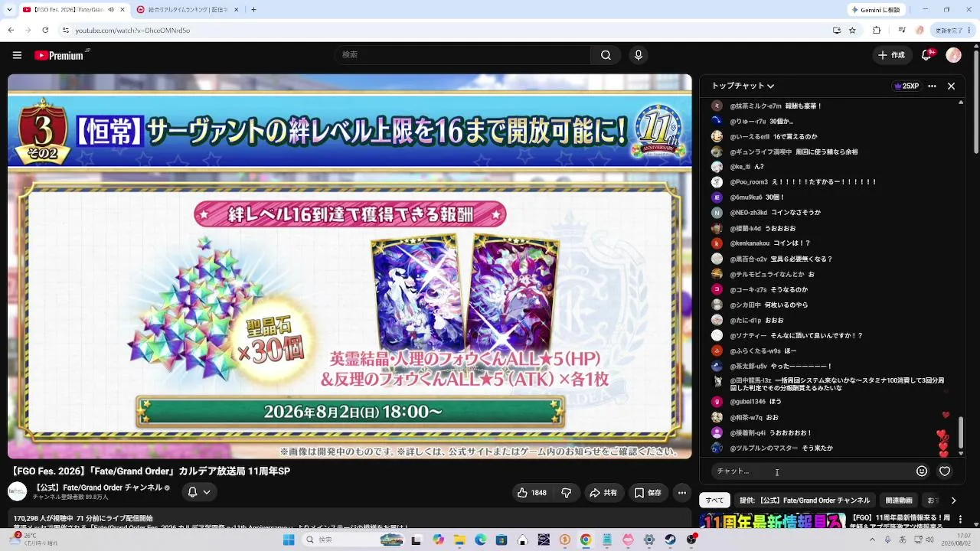Open Google Chrome taskbar icon

(x=586, y=540)
